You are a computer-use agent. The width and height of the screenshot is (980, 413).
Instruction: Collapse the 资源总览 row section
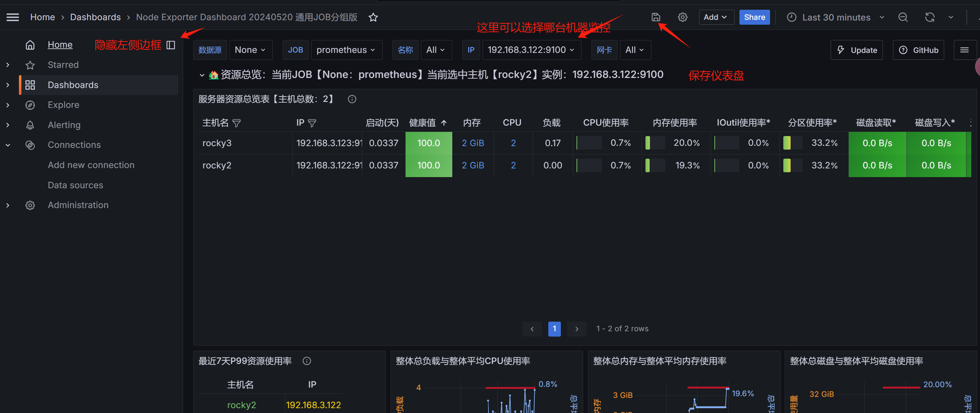click(x=202, y=75)
